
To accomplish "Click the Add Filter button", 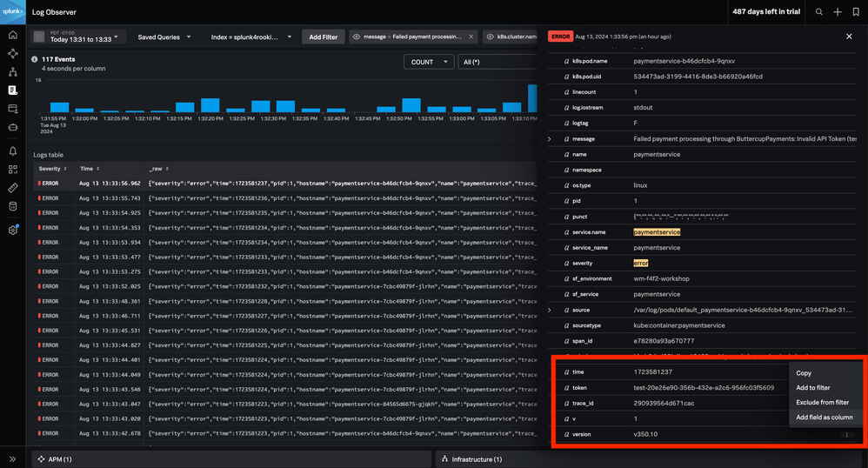I will [x=323, y=37].
